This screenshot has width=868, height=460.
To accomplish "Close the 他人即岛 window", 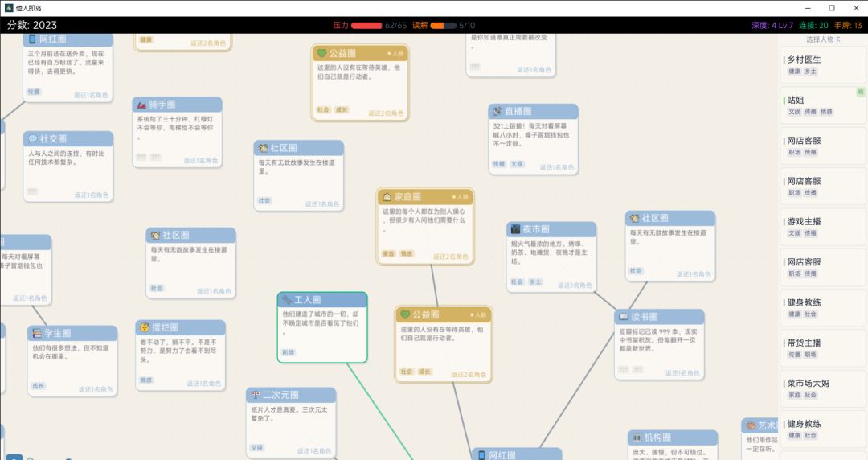I will tap(856, 8).
